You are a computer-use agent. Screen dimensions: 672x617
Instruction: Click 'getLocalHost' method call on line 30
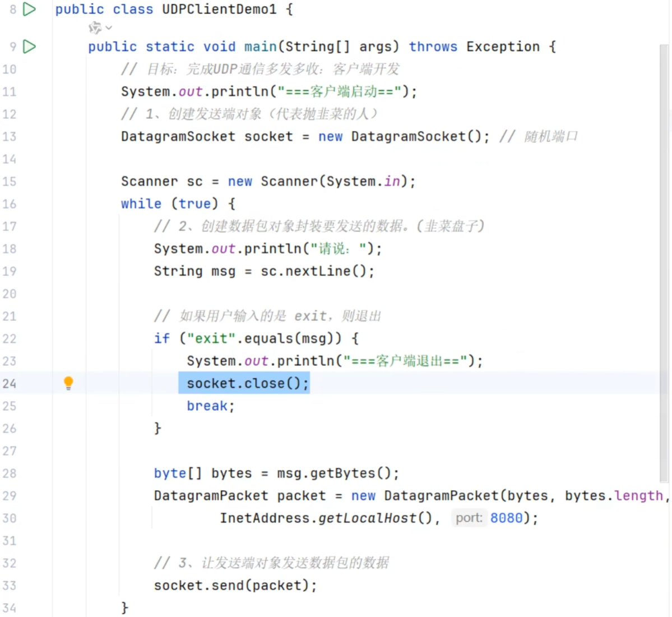click(x=367, y=518)
